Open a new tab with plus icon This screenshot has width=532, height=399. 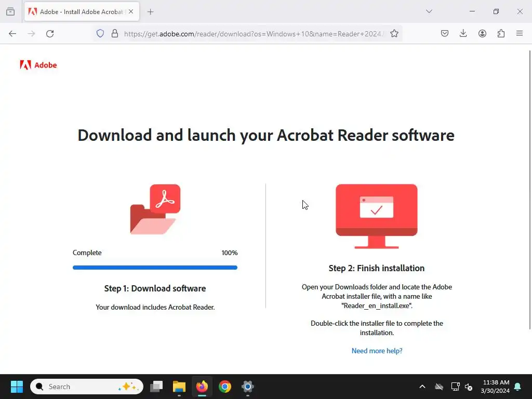click(150, 12)
